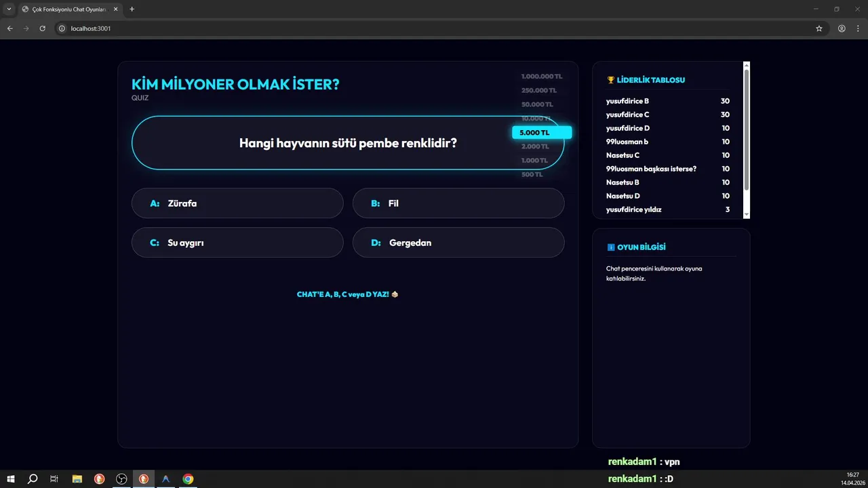Click leaderboard row Nasetsu C

668,155
